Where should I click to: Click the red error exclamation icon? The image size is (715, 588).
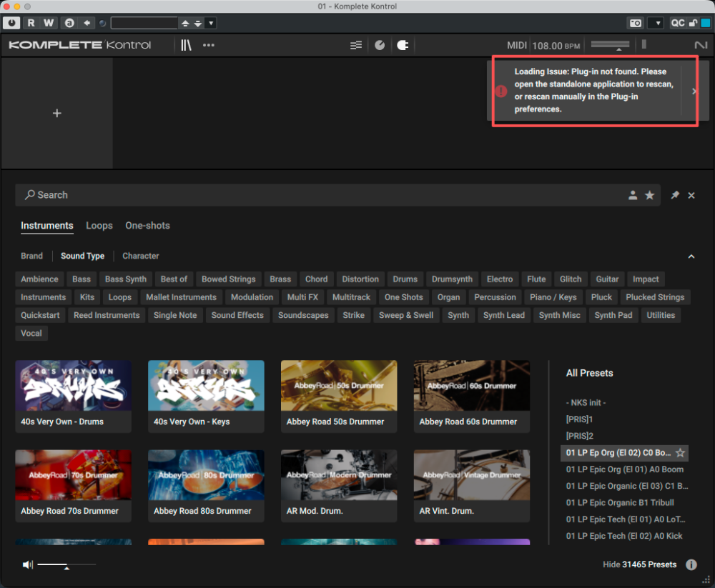point(500,91)
